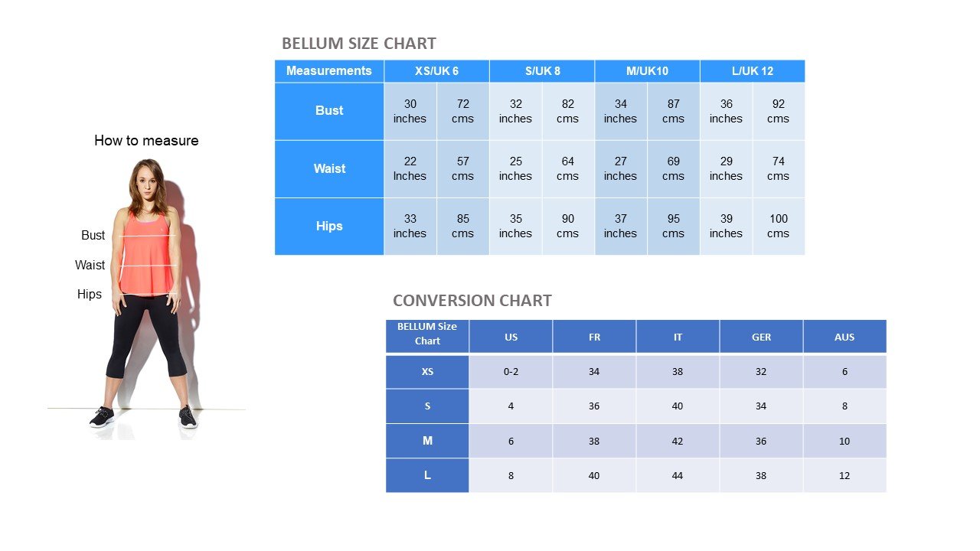Click the Waist row header in size chart
Screen dimensions: 980x551
tap(329, 169)
